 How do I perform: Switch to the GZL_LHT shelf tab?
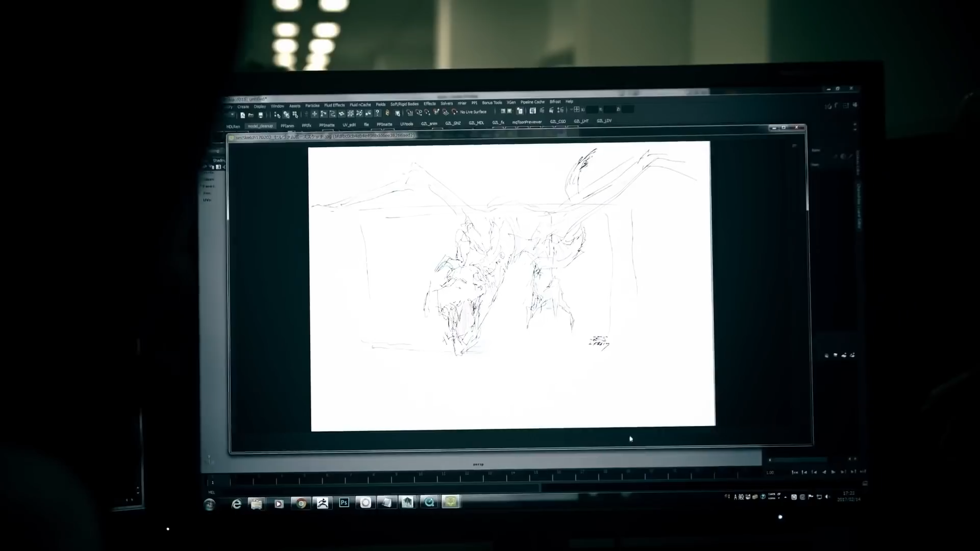(581, 121)
